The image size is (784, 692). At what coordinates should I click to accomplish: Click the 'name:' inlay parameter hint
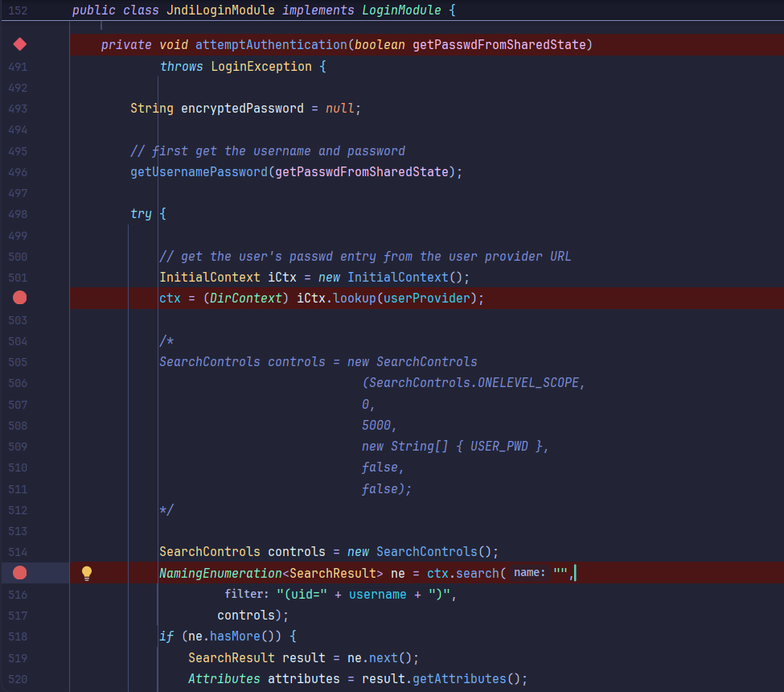(x=529, y=573)
